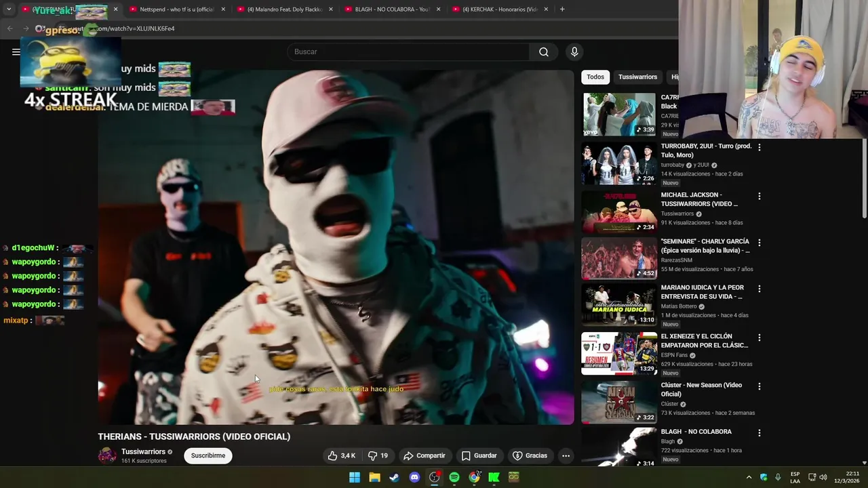Viewport: 868px width, 488px height.
Task: Show hidden system tray icons
Action: click(x=749, y=477)
